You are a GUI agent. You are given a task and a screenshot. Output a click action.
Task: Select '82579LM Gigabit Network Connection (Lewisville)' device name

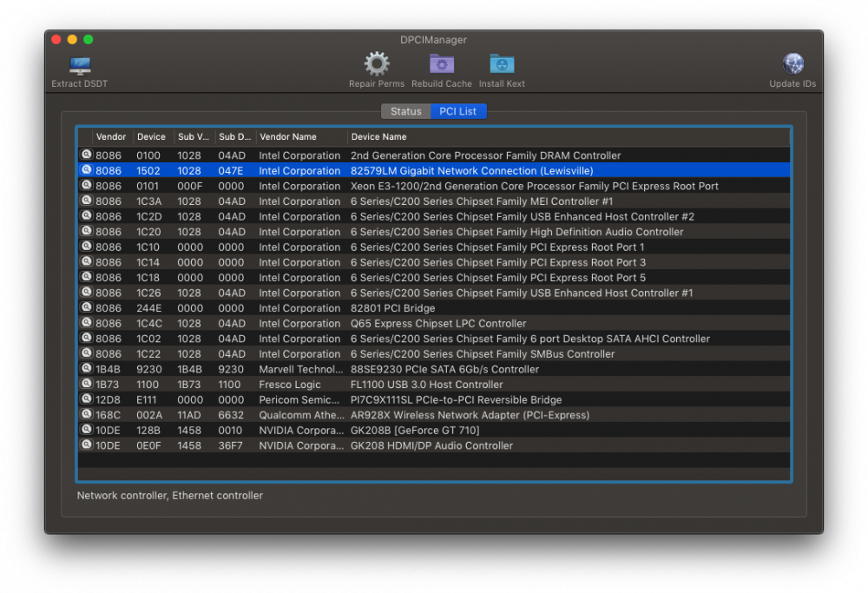(x=471, y=171)
